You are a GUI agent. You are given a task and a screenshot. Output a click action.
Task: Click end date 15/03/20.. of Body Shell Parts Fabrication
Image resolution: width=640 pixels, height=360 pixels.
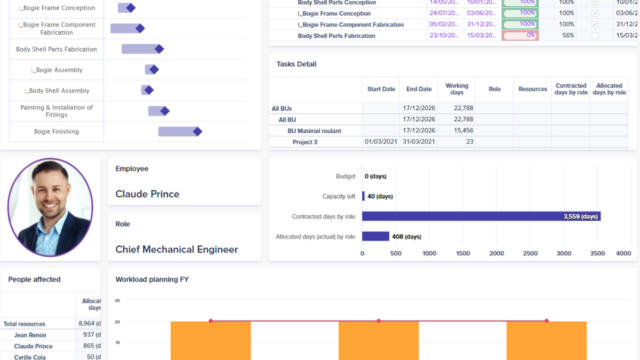[x=482, y=36]
